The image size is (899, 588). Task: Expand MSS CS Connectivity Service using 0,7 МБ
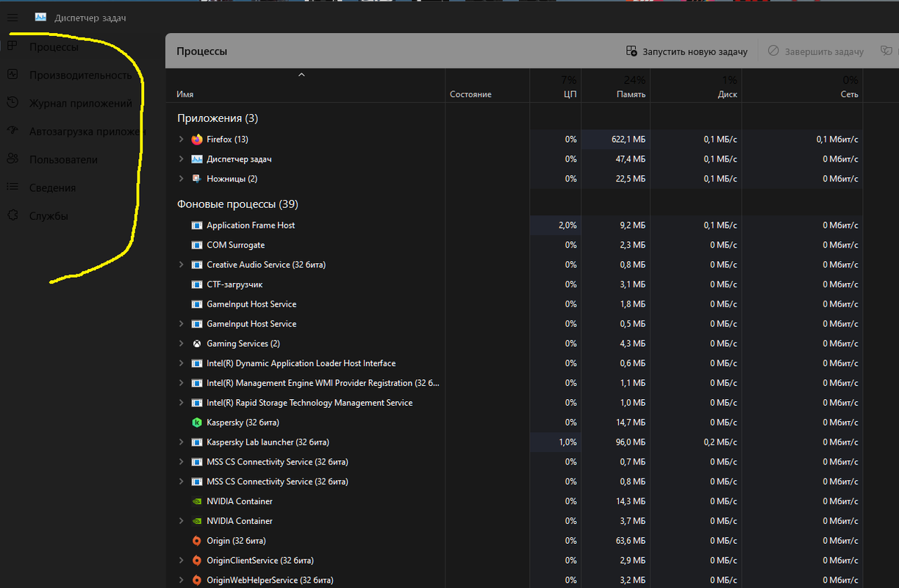click(181, 462)
